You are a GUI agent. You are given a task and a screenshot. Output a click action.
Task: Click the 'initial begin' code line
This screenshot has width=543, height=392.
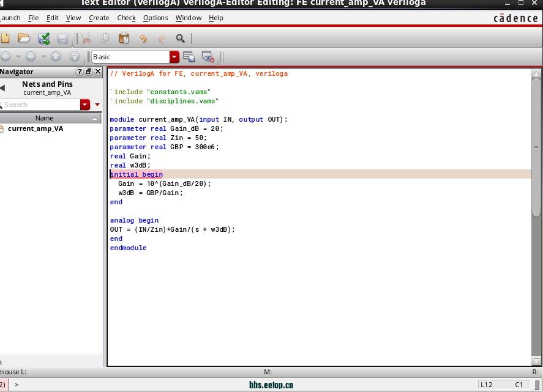coord(137,174)
